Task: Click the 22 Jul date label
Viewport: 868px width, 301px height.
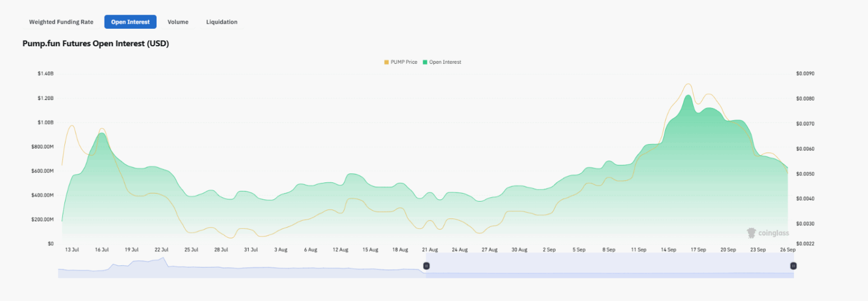Action: pyautogui.click(x=161, y=250)
